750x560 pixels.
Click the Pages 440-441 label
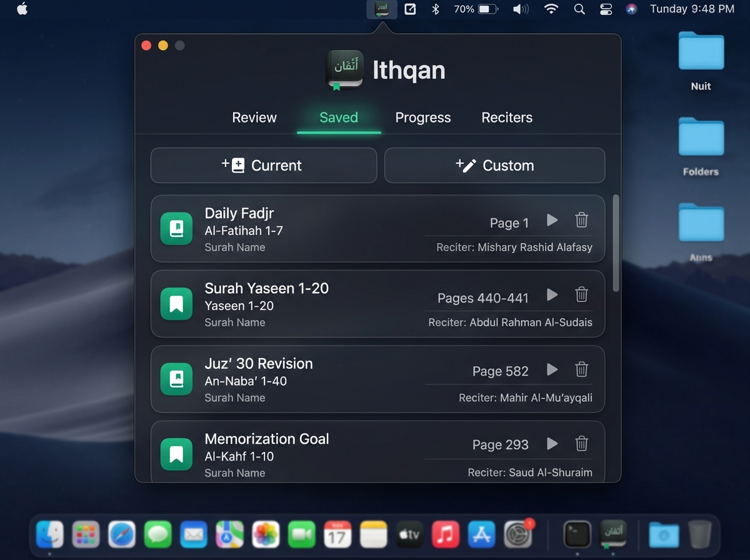(x=483, y=298)
